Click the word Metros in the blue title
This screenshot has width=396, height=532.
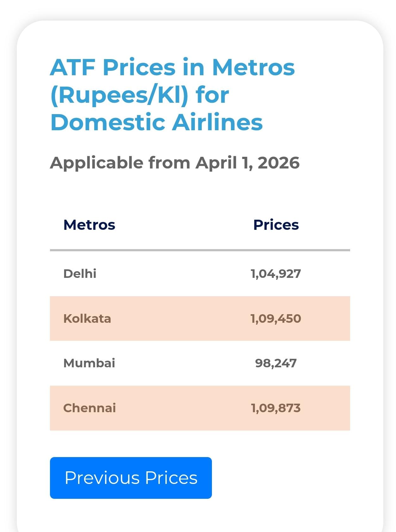point(253,67)
